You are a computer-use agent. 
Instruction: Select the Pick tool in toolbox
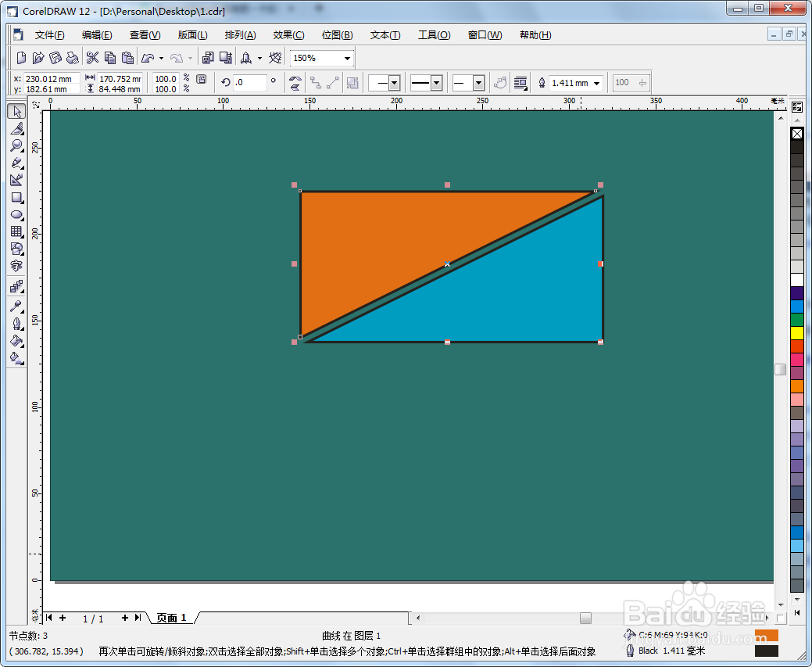[16, 111]
